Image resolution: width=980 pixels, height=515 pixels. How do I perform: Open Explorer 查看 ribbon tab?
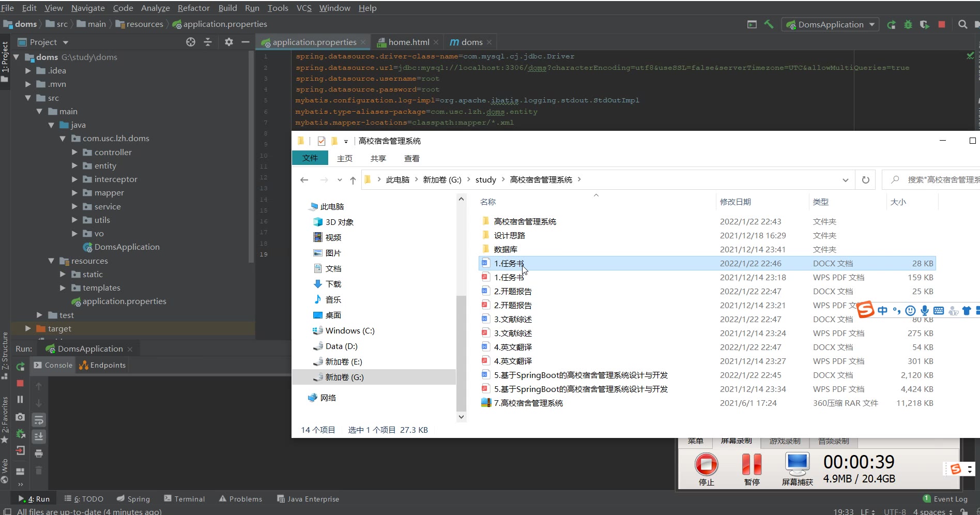click(412, 159)
